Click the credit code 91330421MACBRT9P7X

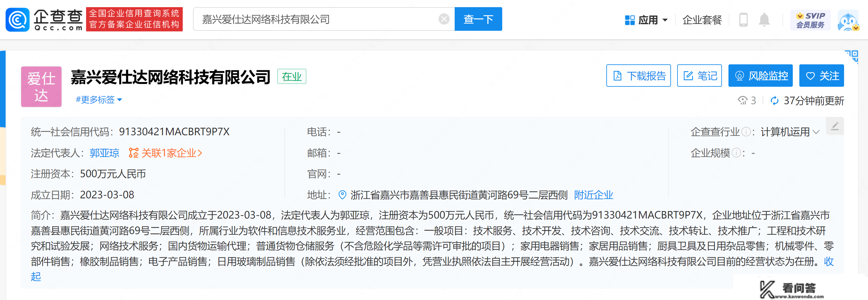[x=174, y=132]
